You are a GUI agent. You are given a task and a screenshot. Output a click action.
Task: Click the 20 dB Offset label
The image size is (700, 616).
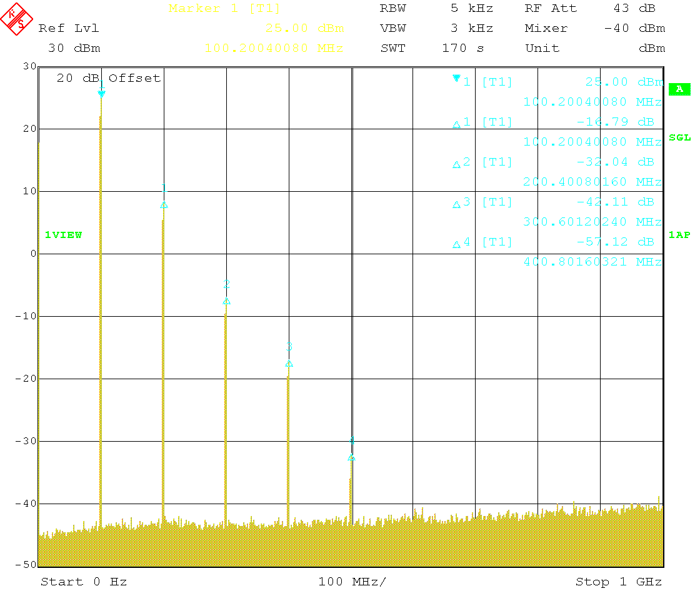tap(109, 78)
